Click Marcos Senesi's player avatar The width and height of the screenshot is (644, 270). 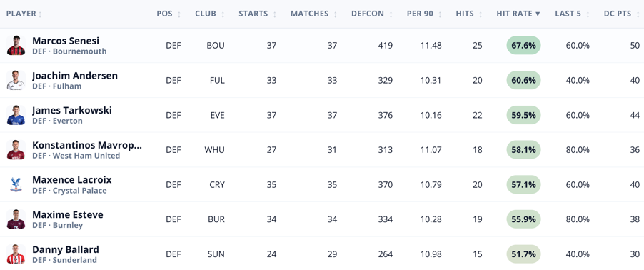tap(16, 45)
